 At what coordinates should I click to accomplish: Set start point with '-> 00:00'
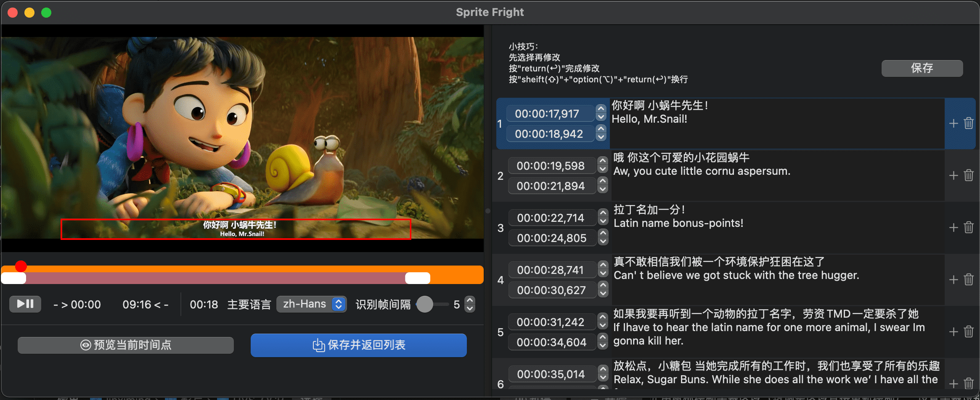coord(77,304)
